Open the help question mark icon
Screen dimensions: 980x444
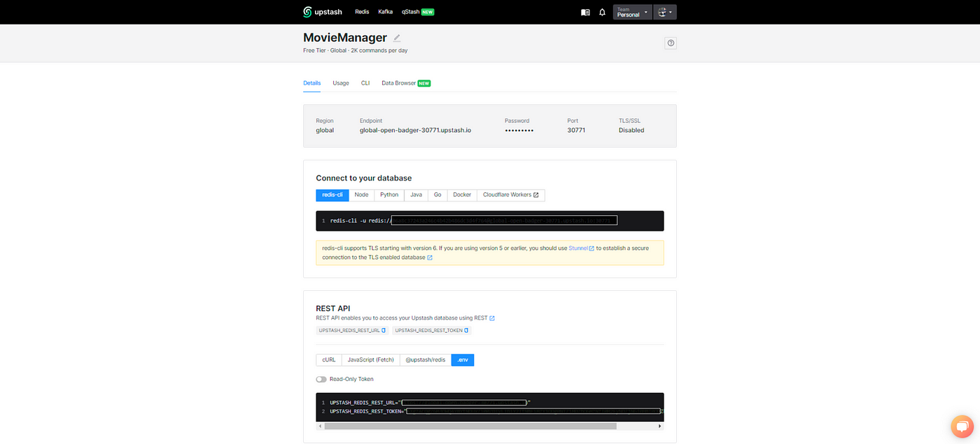tap(671, 43)
